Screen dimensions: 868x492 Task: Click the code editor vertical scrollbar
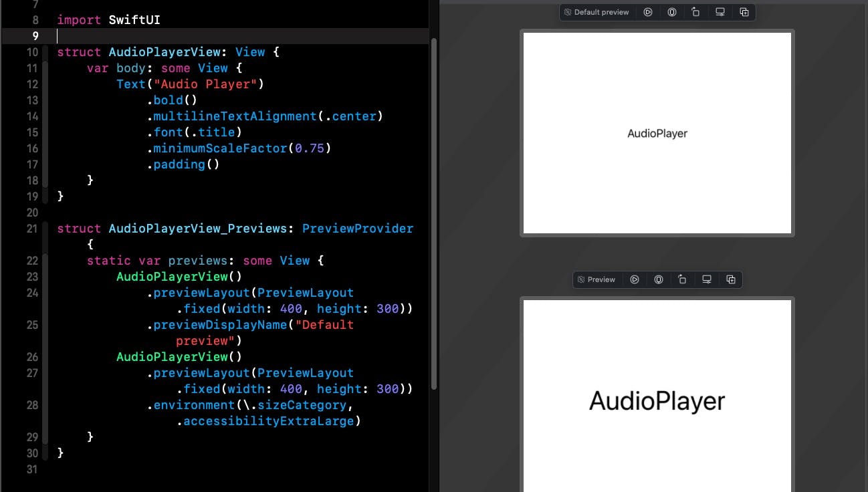[434, 214]
